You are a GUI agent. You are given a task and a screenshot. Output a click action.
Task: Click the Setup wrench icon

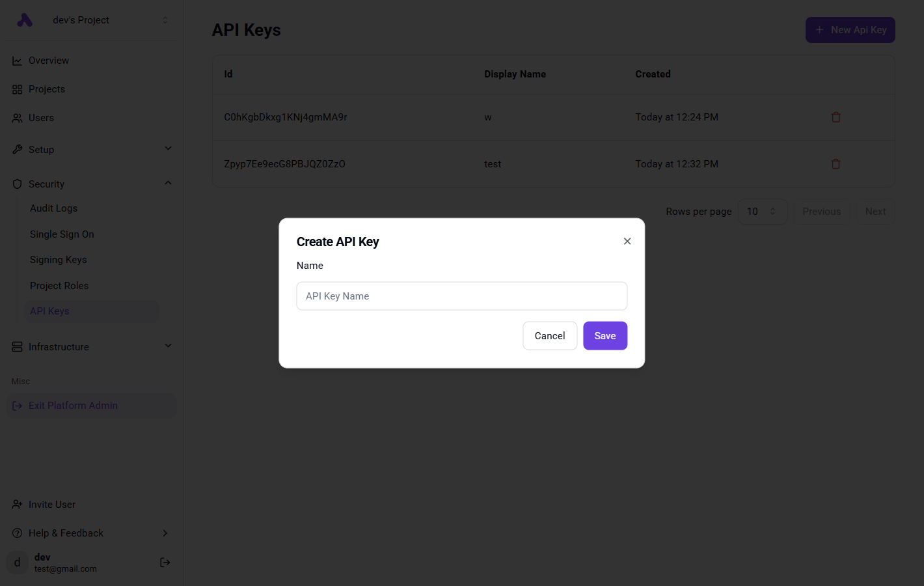[18, 149]
